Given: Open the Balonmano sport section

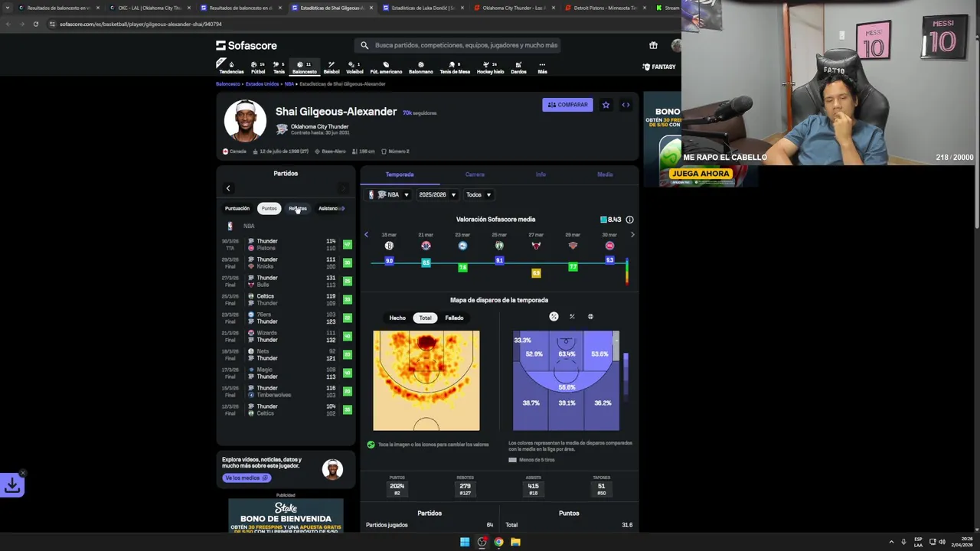Looking at the screenshot, I should 420,68.
